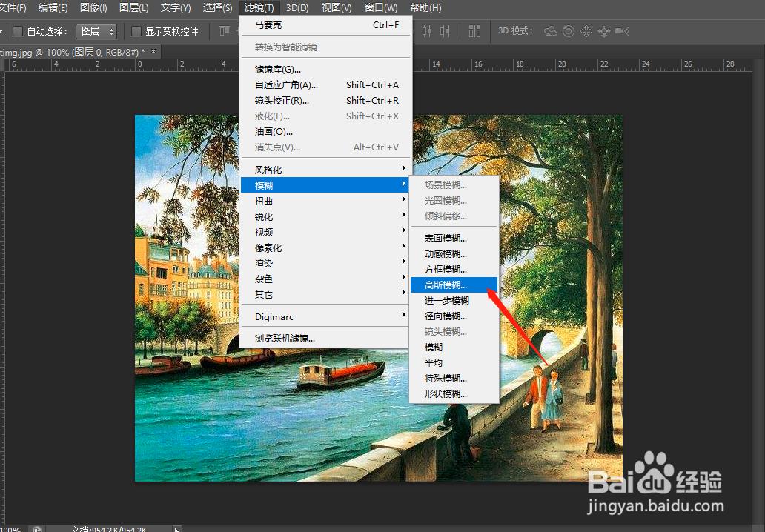Select the 3D slide object mode icon
765x532 pixels.
(x=604, y=31)
